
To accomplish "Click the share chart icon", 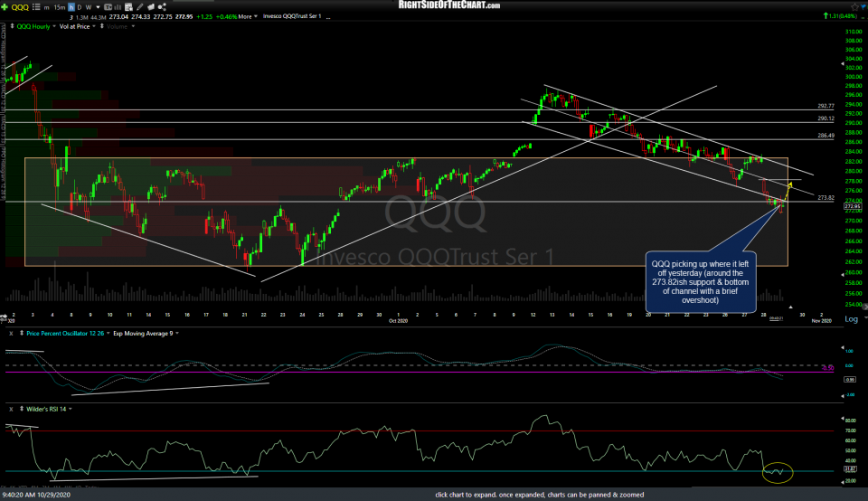I will click(x=162, y=6).
